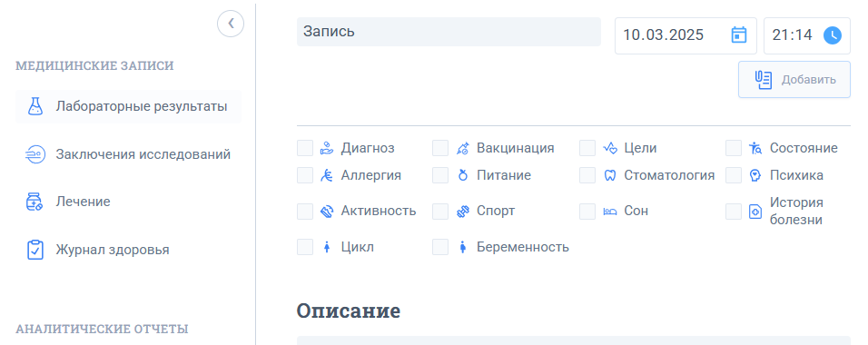Click the МЕДИЦИНСКИЕ ЗАПИСИ sidebar heading
This screenshot has width=868, height=345.
[x=94, y=66]
